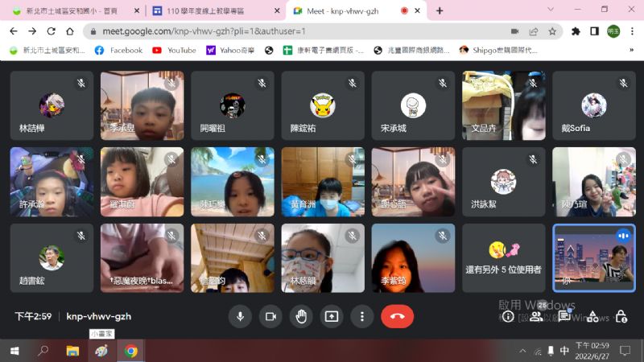Switch to 新北市土城區安和國小 tab

[x=76, y=11]
